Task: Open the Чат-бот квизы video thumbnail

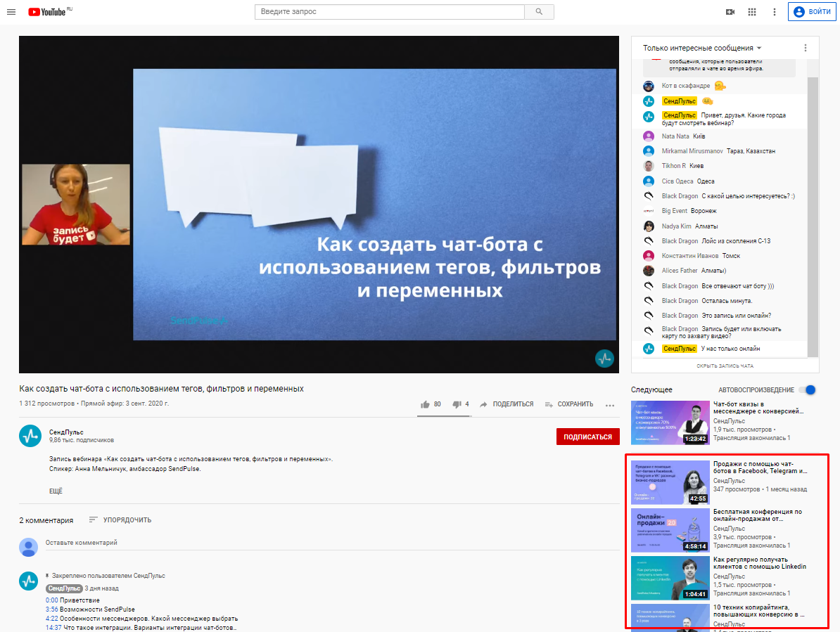Action: pyautogui.click(x=670, y=423)
